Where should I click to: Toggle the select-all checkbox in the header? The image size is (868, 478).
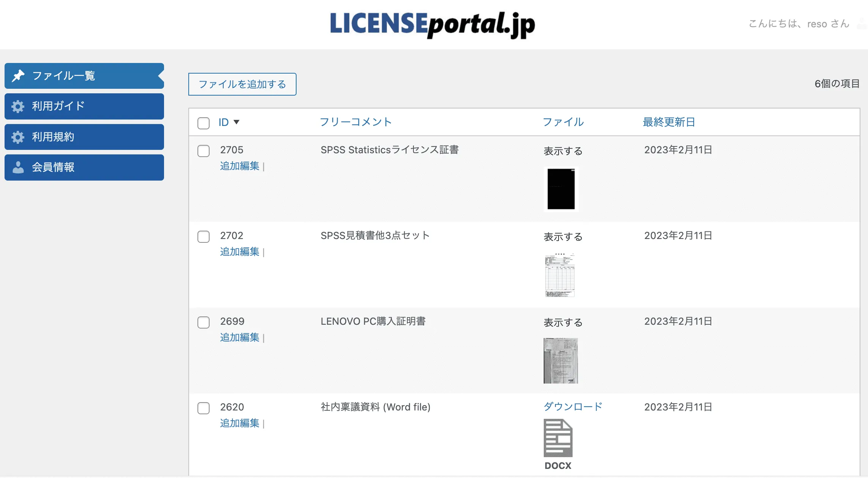click(x=204, y=123)
